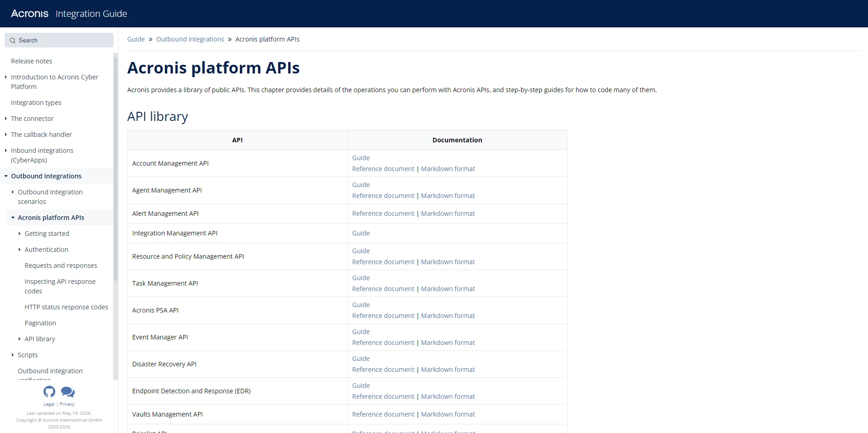The image size is (868, 433).
Task: Open Markdown format for Task Management API
Action: point(448,289)
